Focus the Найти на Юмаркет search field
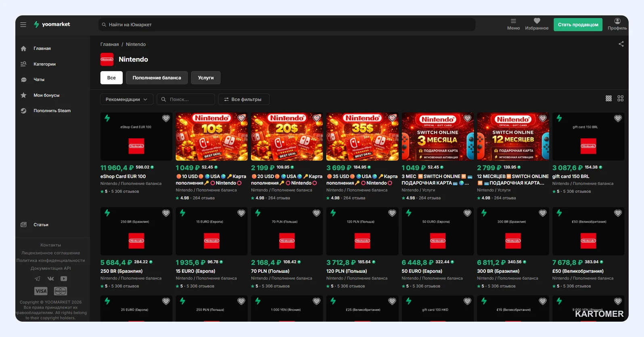Screen dimensions: 644x337 [287, 25]
